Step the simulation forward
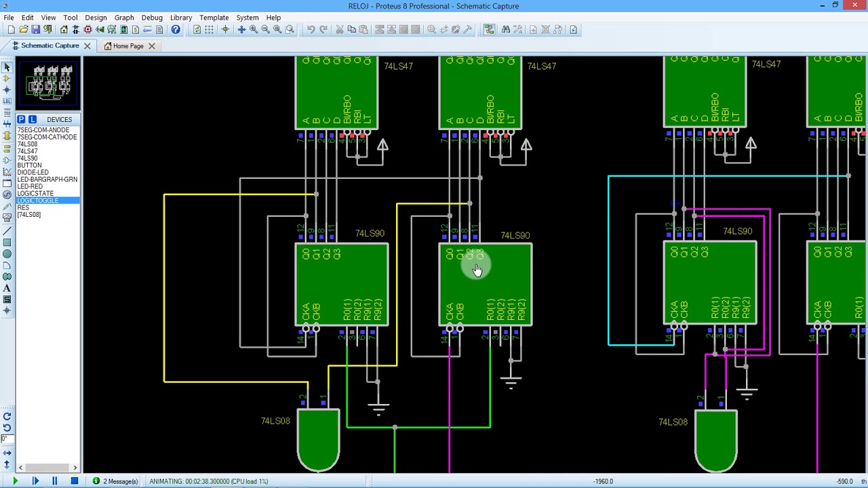 coord(35,481)
